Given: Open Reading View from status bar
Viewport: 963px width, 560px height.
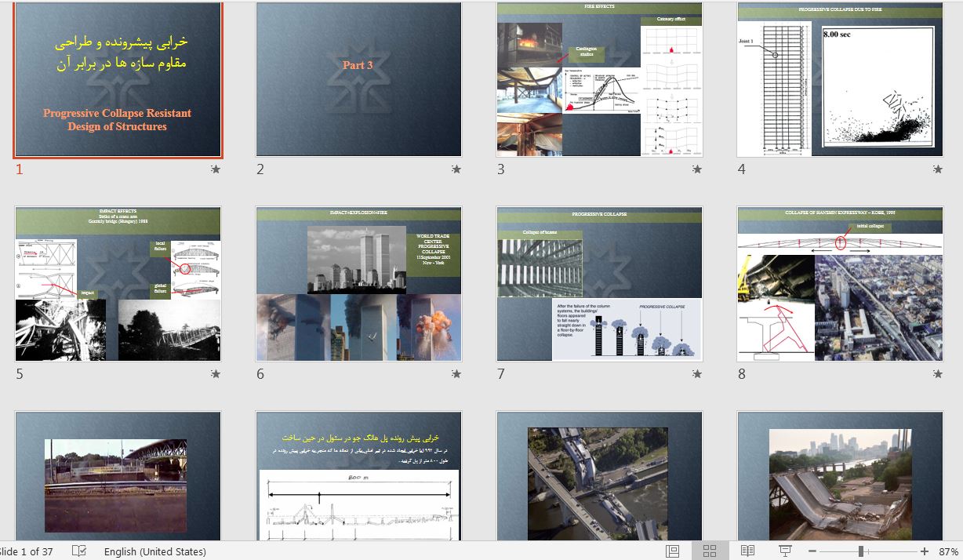Looking at the screenshot, I should (x=747, y=551).
